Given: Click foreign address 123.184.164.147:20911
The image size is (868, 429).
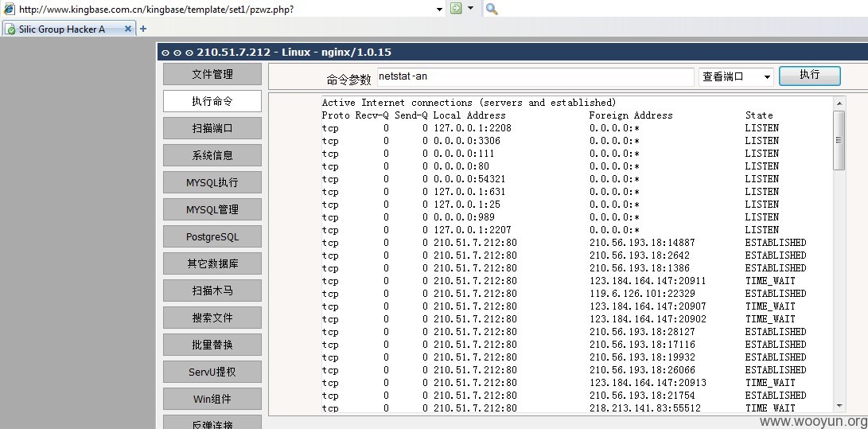Looking at the screenshot, I should [648, 281].
